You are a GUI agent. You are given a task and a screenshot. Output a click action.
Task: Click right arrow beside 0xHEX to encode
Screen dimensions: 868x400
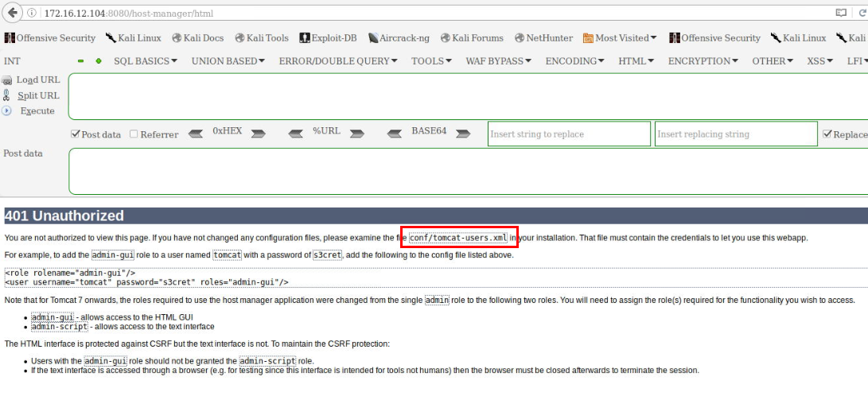tap(259, 134)
